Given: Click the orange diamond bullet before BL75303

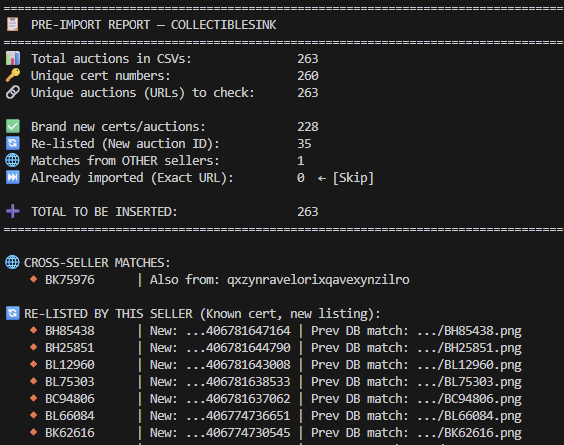Looking at the screenshot, I should point(34,381).
